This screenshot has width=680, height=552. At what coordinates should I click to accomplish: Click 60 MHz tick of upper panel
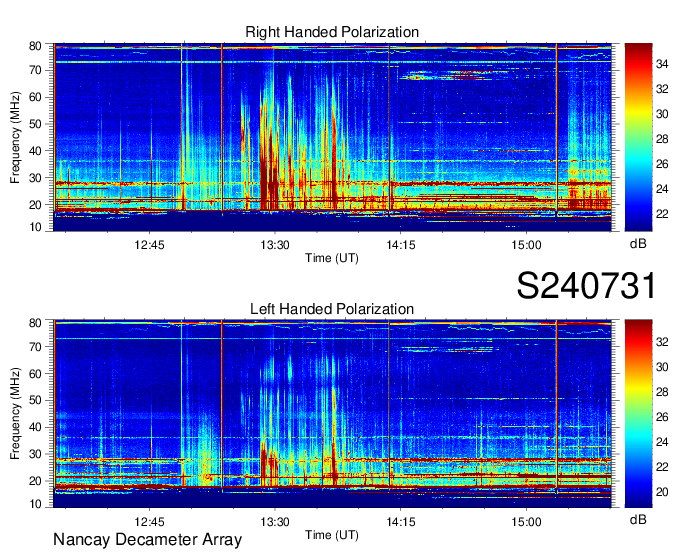pos(35,97)
